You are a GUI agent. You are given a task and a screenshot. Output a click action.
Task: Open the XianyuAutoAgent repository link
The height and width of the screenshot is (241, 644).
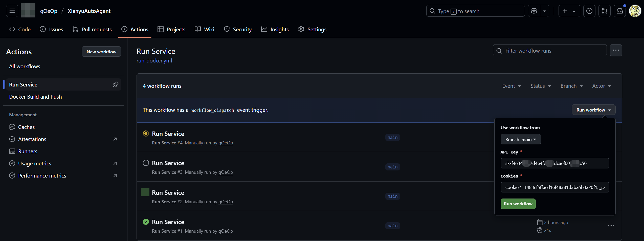point(89,11)
